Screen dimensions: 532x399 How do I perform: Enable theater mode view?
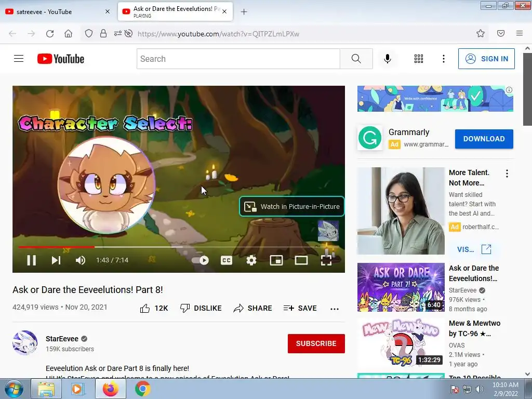[x=301, y=260]
